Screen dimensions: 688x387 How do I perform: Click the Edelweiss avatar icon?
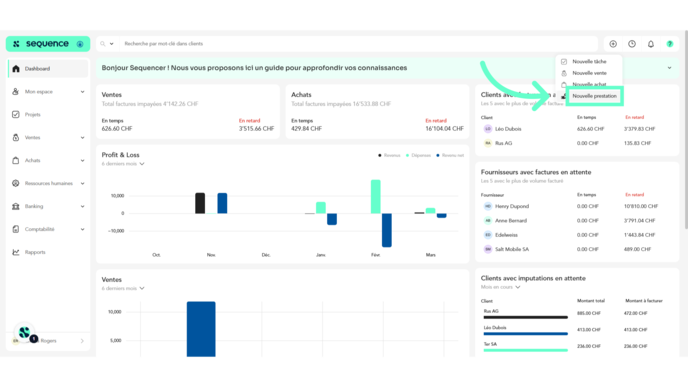488,235
